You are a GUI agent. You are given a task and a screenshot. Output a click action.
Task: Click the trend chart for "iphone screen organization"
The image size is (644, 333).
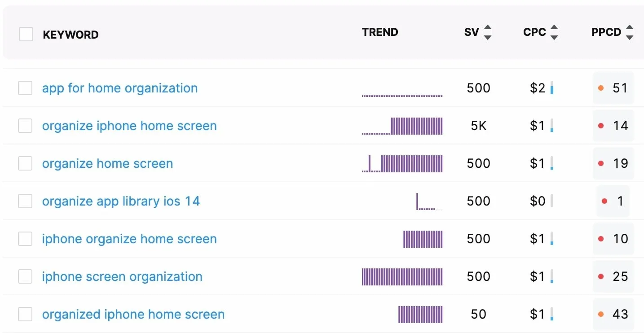tap(402, 276)
